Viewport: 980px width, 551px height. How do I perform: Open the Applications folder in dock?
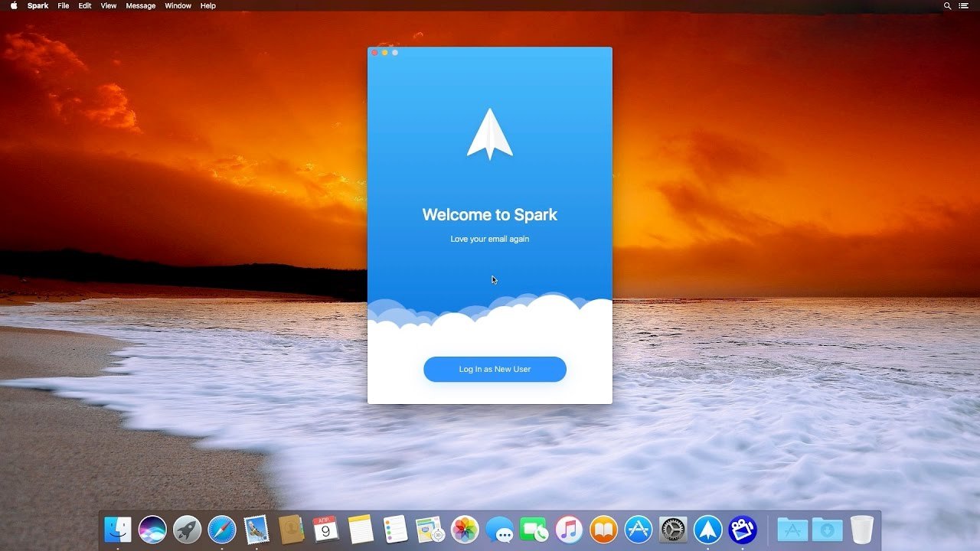(x=792, y=529)
